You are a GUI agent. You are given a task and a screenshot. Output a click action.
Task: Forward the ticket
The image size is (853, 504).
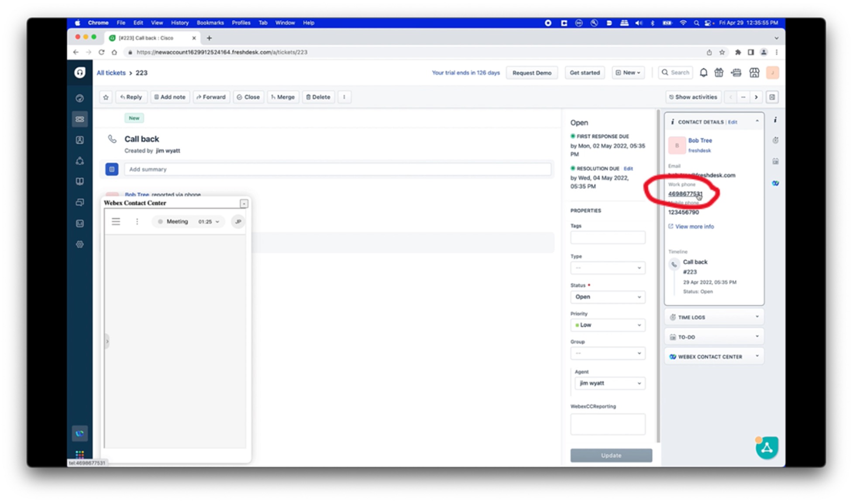(211, 97)
